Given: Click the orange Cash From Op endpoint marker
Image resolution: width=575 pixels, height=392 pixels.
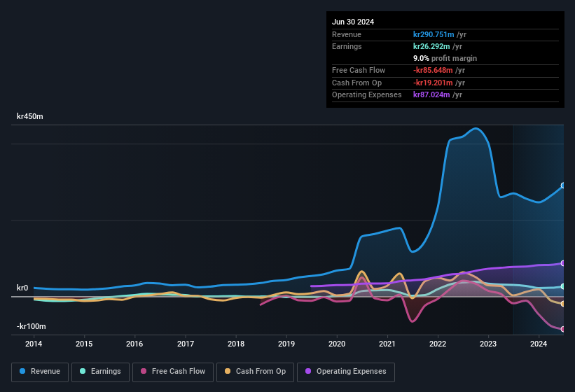Looking at the screenshot, I should point(563,304).
